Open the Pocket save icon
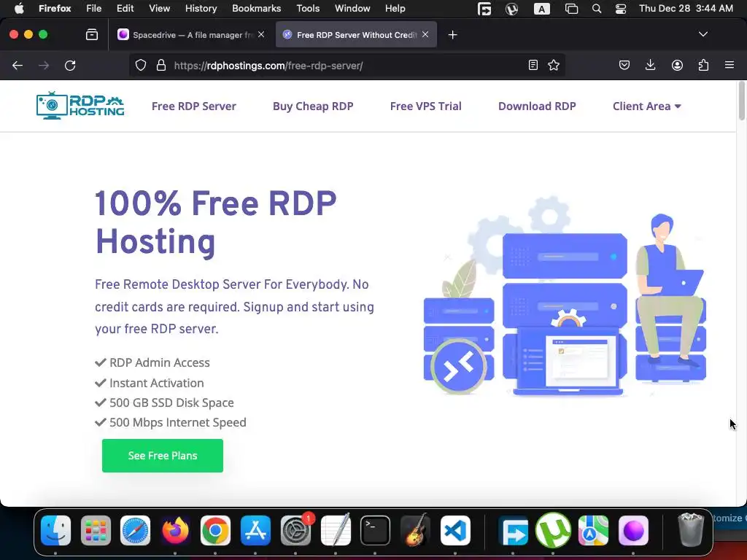 624,65
